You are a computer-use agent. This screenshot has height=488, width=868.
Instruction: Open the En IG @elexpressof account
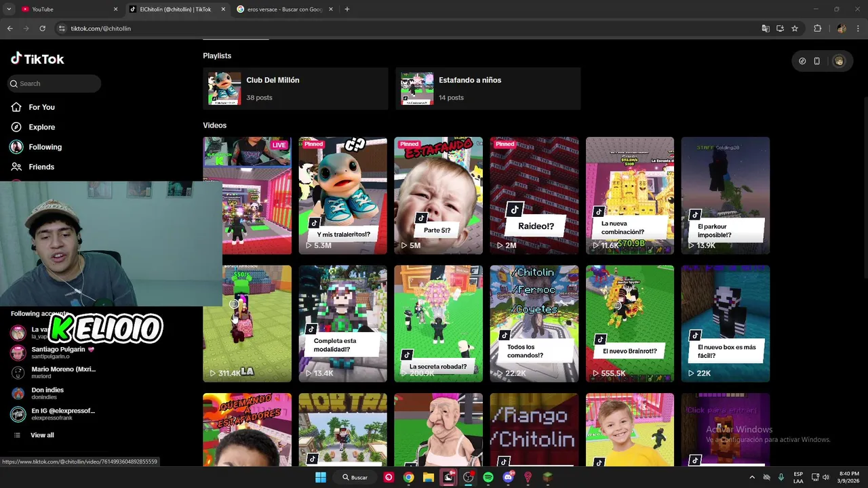click(x=54, y=414)
